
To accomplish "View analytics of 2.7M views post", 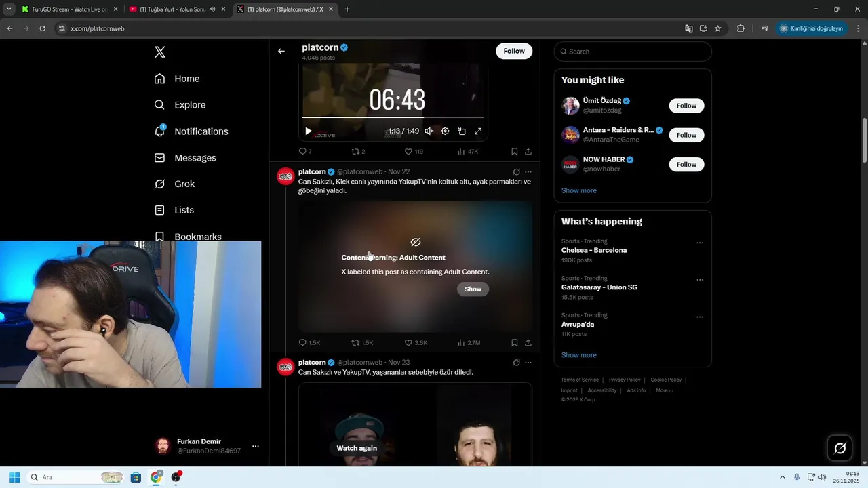I will 469,343.
